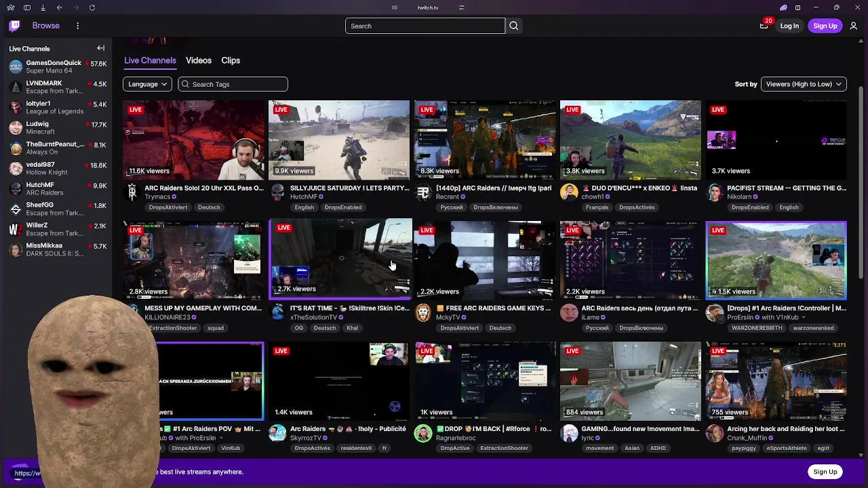Open the Language filter dropdown
868x488 pixels.
point(148,84)
